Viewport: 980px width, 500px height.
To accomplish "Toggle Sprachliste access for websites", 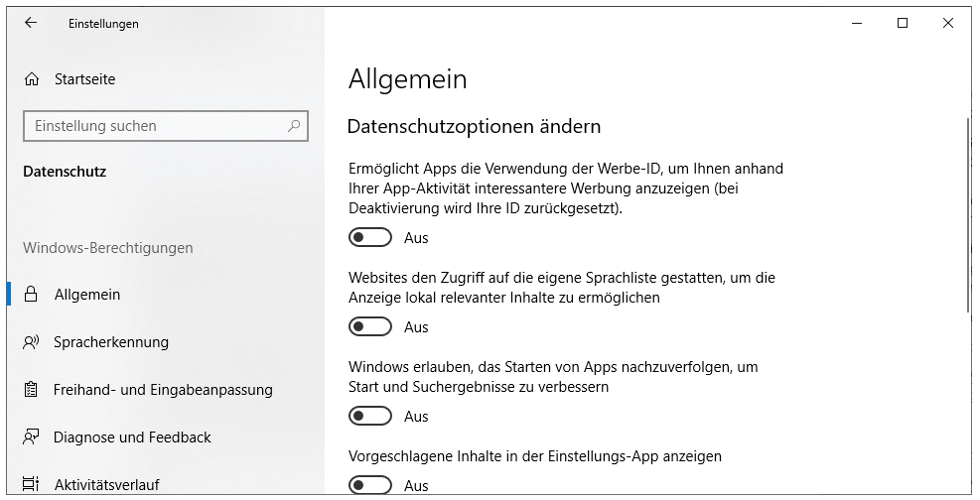I will 370,327.
